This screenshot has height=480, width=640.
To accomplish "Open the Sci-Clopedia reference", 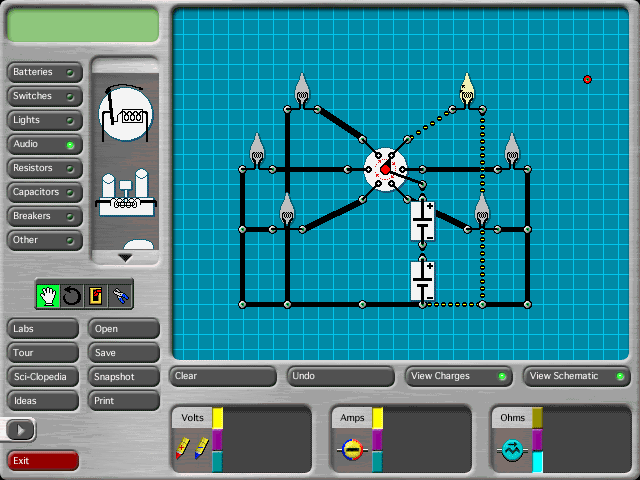I will click(44, 377).
